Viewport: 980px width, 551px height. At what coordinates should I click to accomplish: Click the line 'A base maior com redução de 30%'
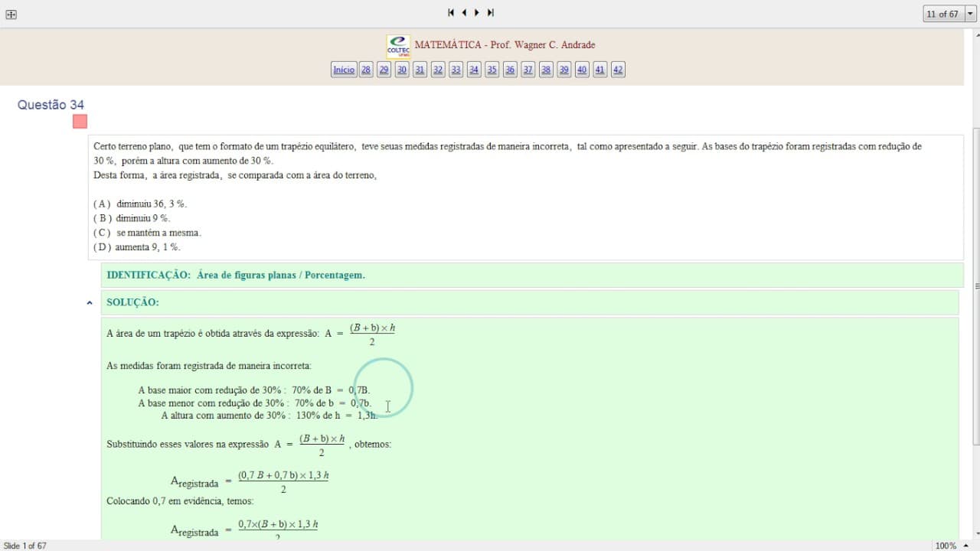tap(254, 390)
